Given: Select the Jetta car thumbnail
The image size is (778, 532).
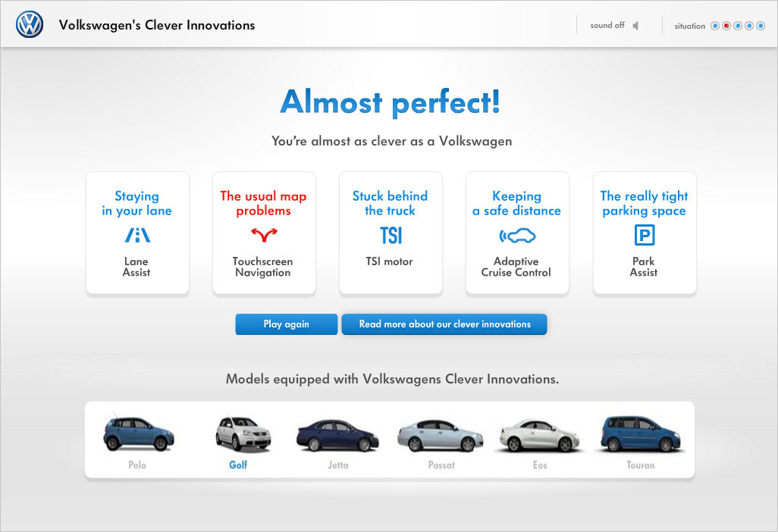Looking at the screenshot, I should 338,435.
